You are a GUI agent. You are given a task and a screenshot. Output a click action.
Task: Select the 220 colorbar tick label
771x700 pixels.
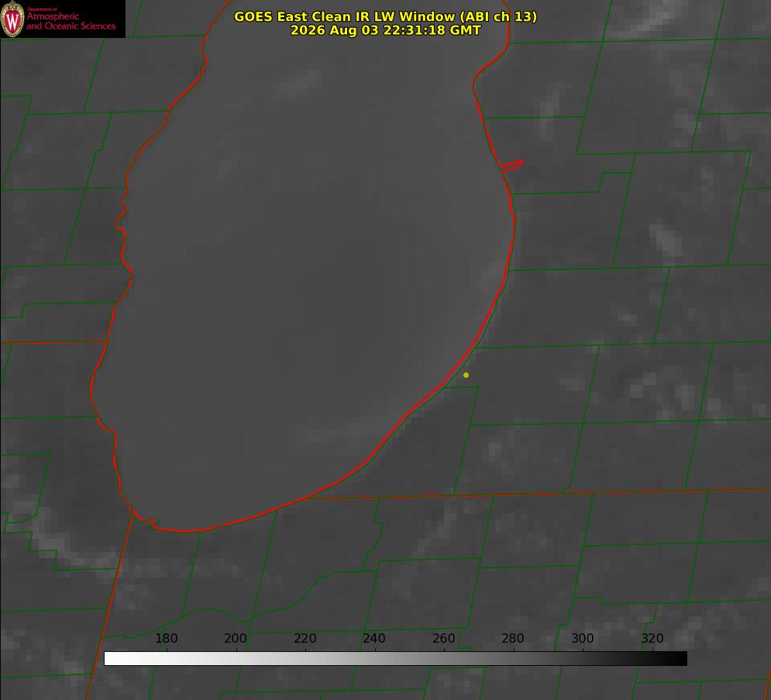coord(305,638)
